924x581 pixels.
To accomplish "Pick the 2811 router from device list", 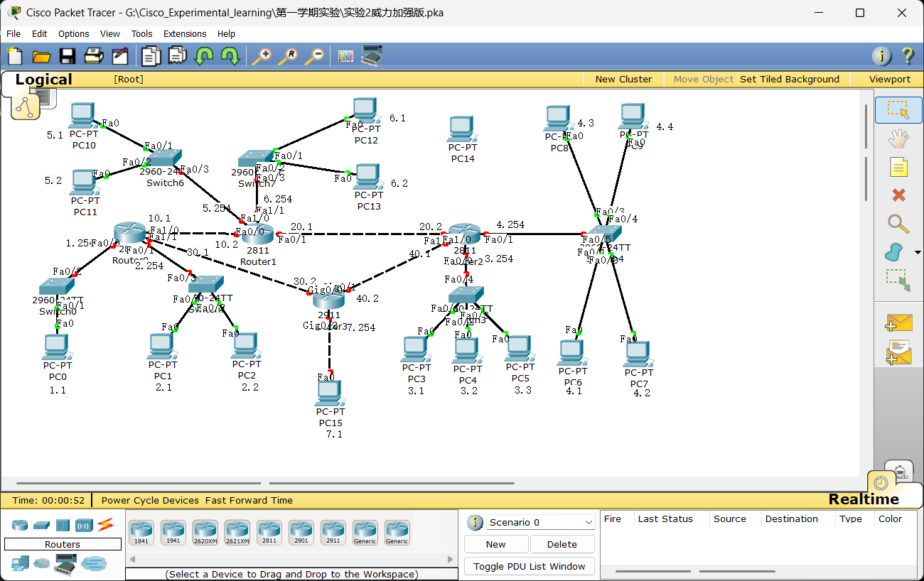I will point(269,532).
